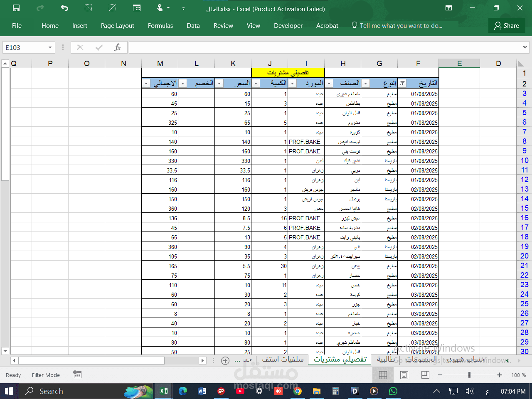The height and width of the screenshot is (399, 532).
Task: Expand the formula bar
Action: tap(525, 47)
